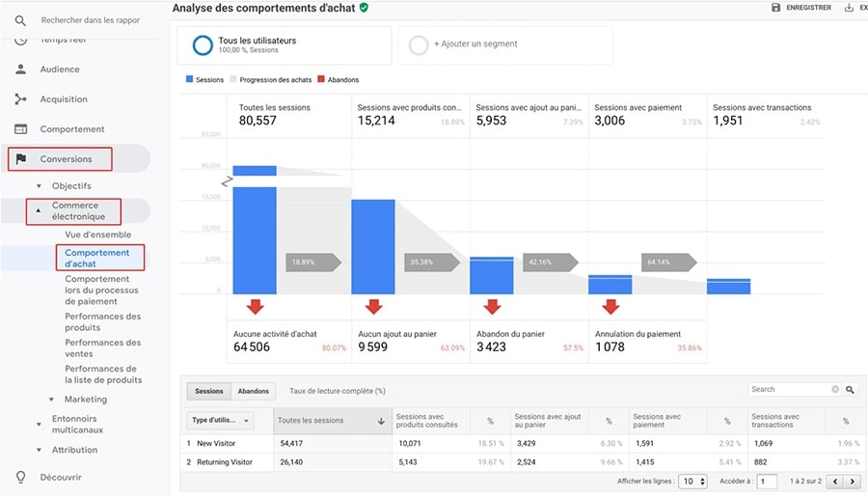This screenshot has height=497, width=868.
Task: Open Vue d'ensemble report
Action: (x=98, y=235)
